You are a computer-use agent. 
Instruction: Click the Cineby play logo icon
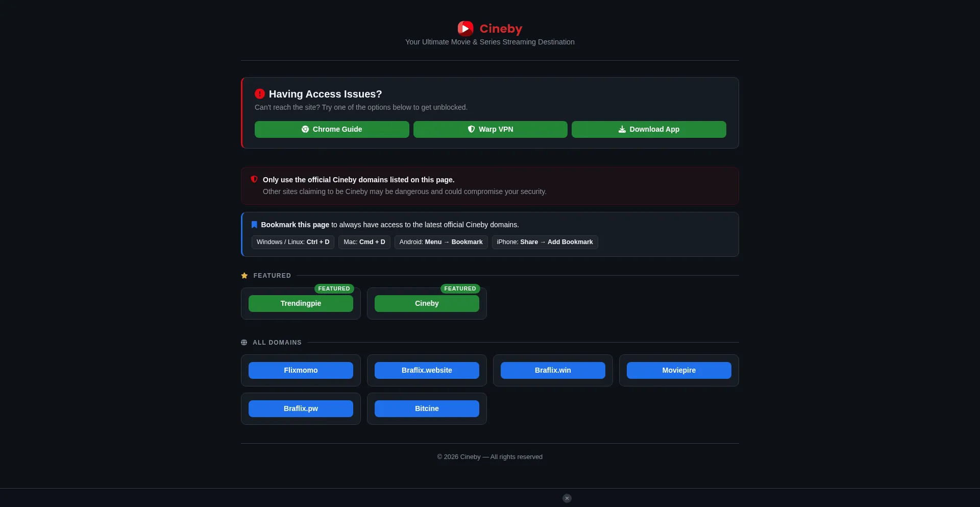point(465,29)
